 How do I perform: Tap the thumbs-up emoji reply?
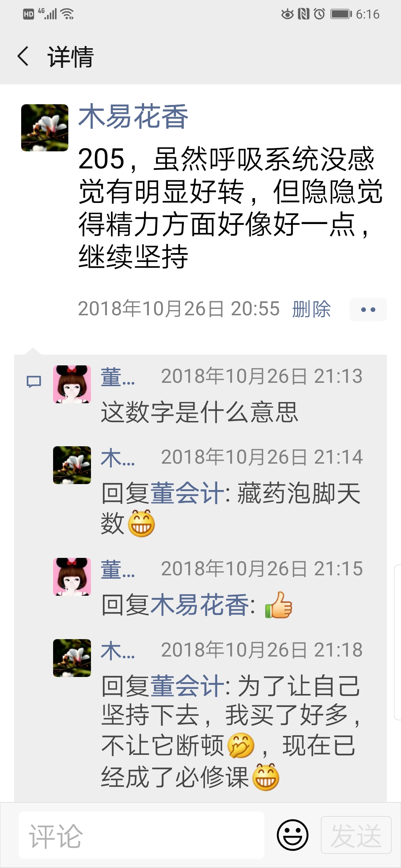278,605
